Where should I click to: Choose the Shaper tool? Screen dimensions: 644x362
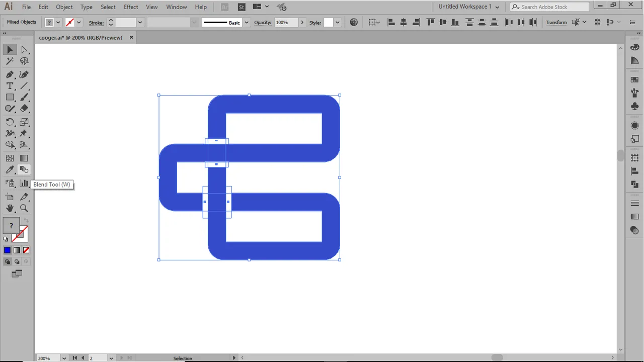point(10,109)
